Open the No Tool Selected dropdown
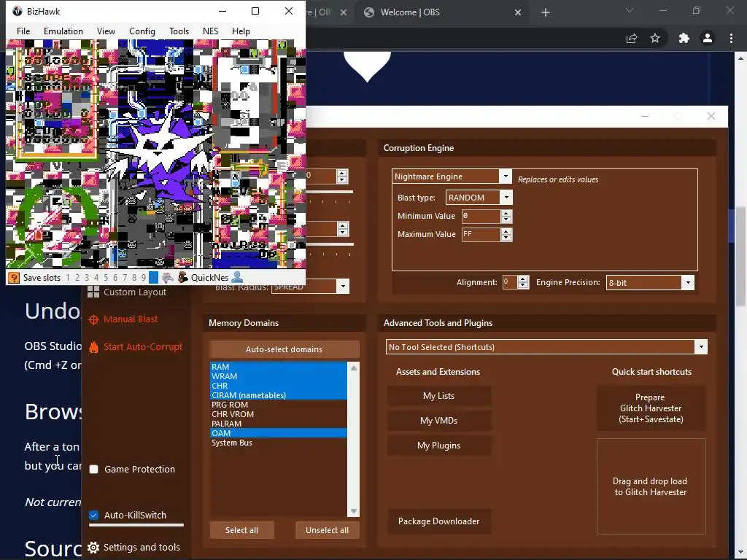747x560 pixels. (701, 346)
